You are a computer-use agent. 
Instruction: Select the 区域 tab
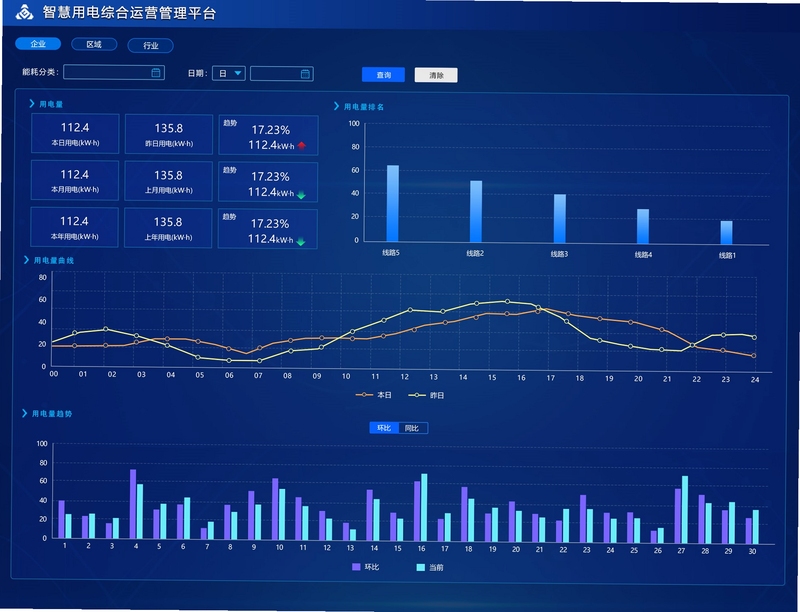point(94,44)
